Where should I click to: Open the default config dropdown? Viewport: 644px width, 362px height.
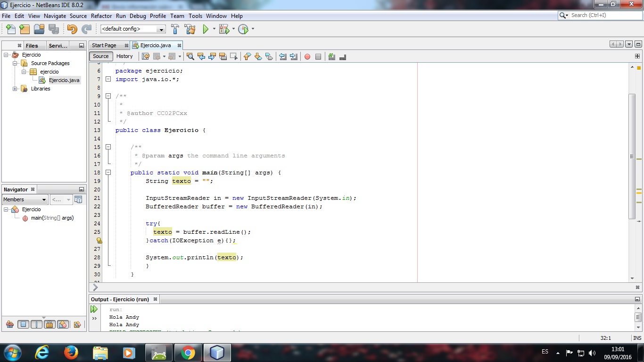tap(161, 29)
